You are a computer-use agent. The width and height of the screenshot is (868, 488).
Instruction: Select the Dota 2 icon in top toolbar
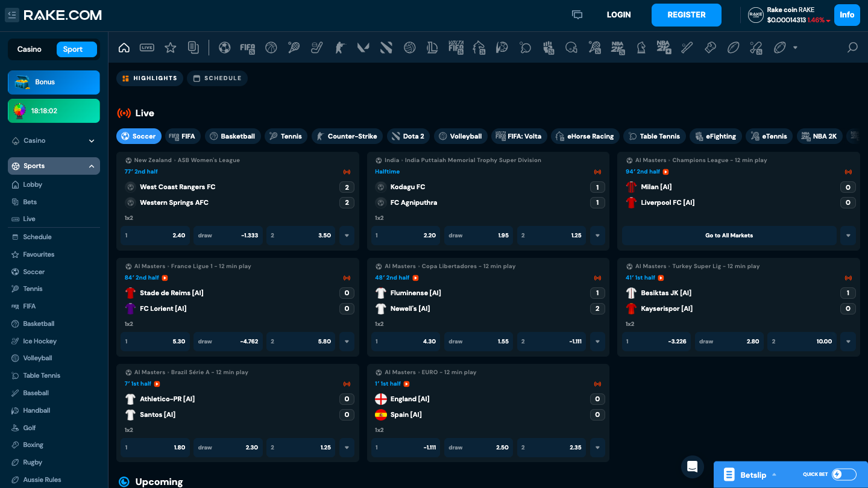[x=386, y=48]
